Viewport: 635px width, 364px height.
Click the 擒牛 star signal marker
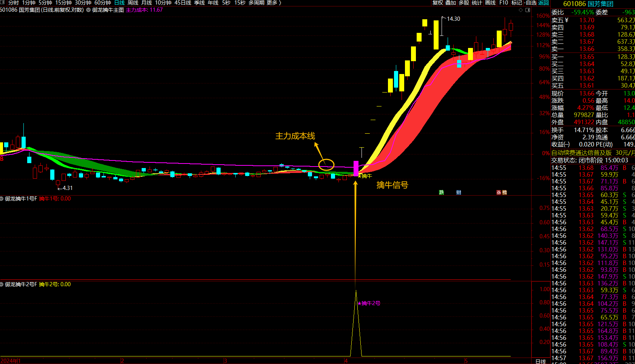(365, 176)
